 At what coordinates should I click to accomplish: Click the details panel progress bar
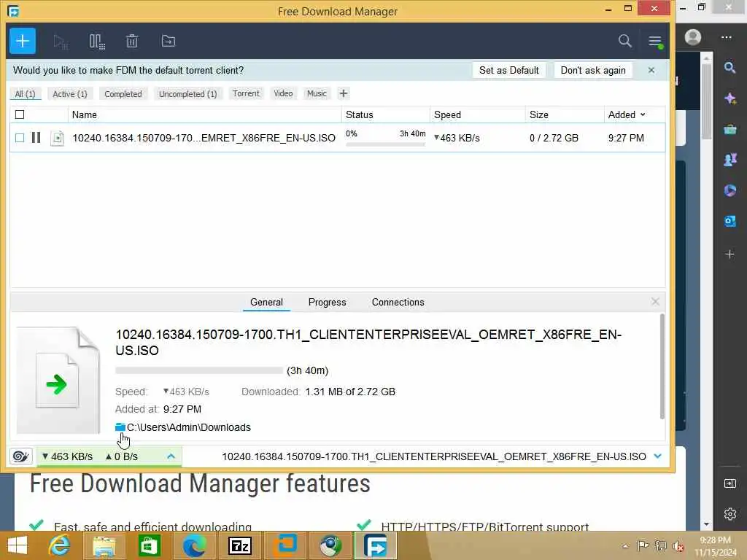[199, 370]
